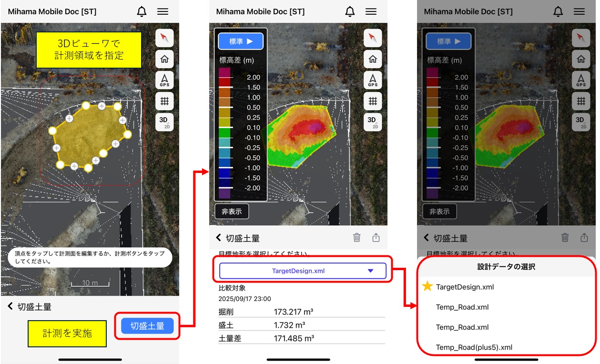Toggle the grid icon in the middle screen

[373, 101]
